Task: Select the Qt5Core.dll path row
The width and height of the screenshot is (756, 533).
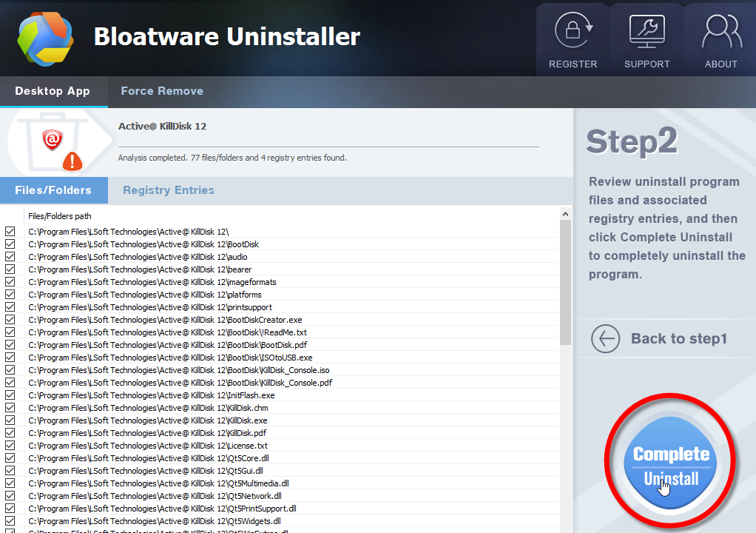Action: click(x=149, y=457)
